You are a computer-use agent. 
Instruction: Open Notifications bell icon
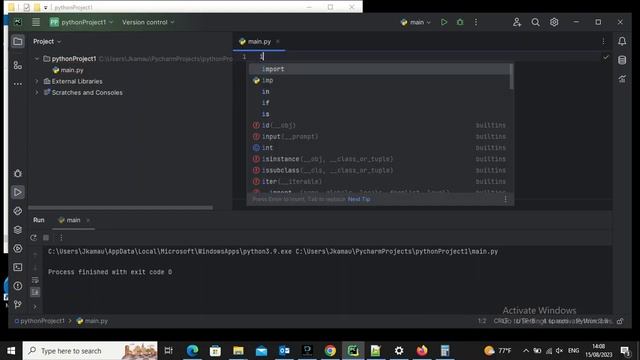coord(622,41)
